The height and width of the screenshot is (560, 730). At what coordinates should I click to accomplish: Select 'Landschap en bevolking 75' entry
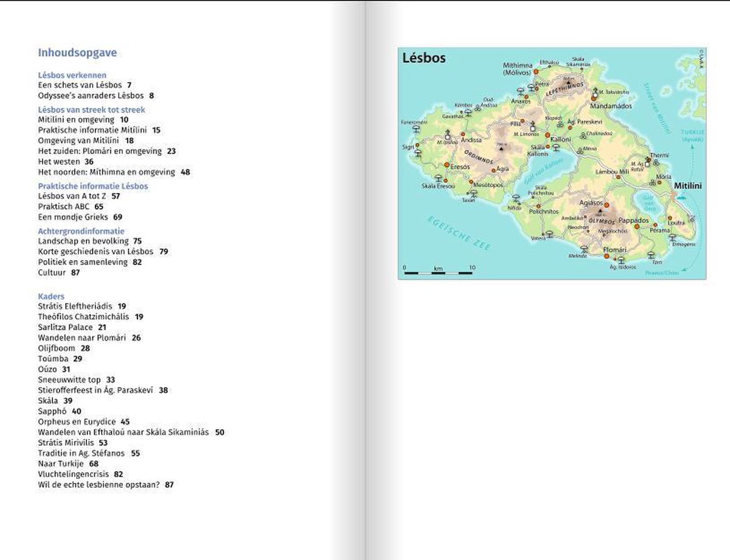90,241
